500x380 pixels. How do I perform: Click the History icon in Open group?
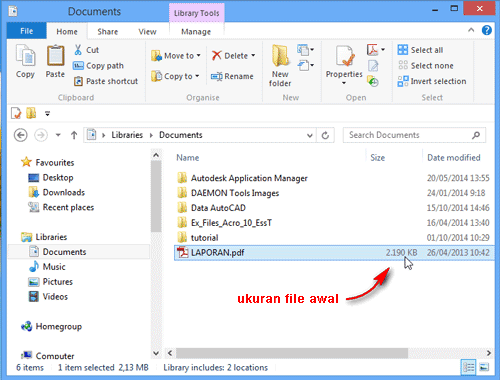pos(373,81)
